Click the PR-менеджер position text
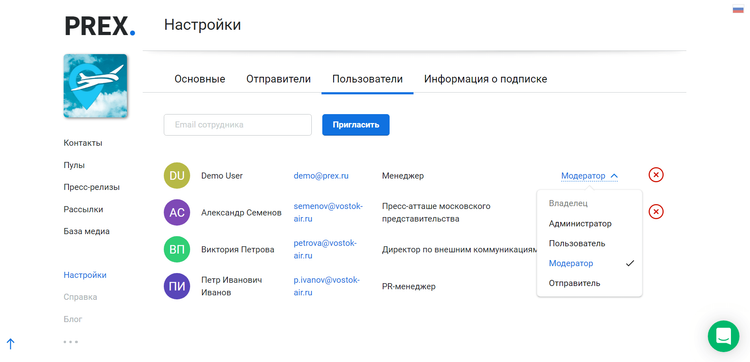This screenshot has height=362, width=750. tap(409, 286)
